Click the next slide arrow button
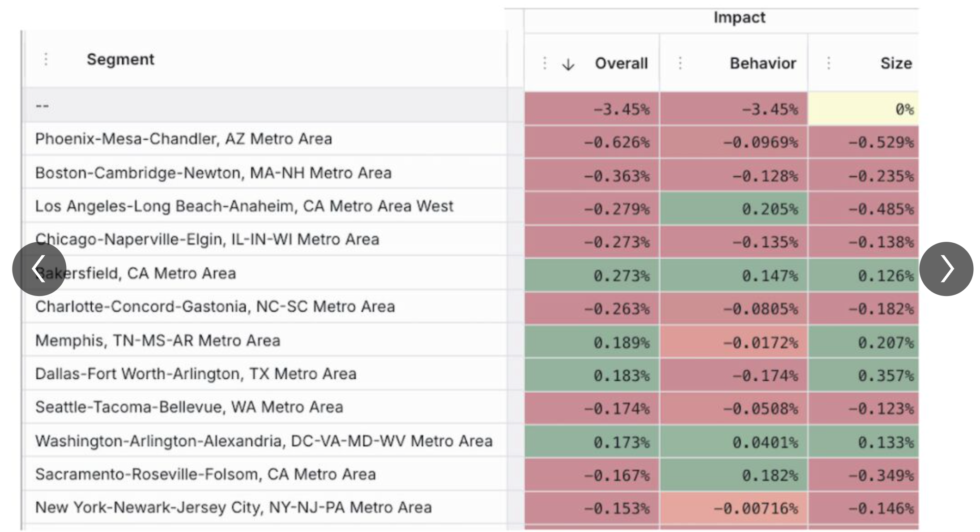This screenshot has height=532, width=980. click(x=946, y=269)
